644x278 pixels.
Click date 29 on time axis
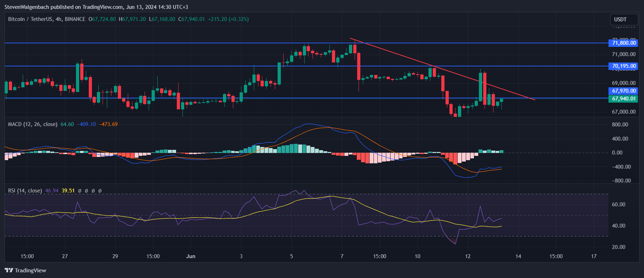(x=115, y=256)
